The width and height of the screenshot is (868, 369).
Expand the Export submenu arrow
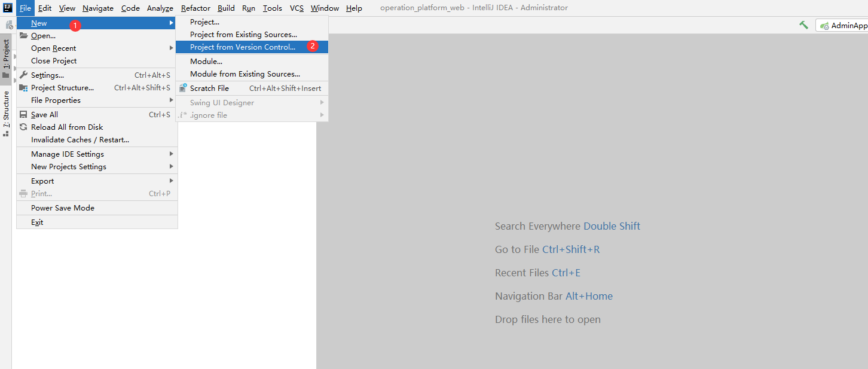(172, 181)
